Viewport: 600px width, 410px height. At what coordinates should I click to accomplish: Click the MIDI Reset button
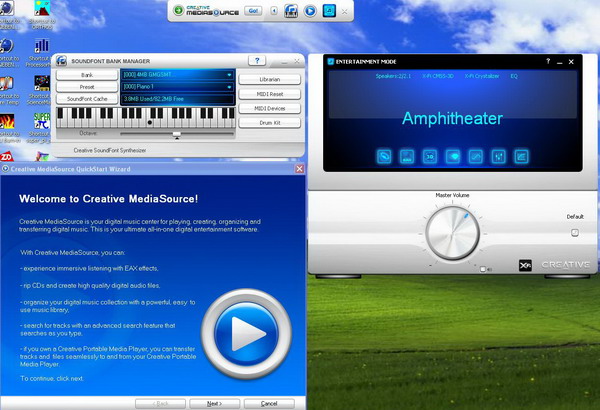pos(270,94)
